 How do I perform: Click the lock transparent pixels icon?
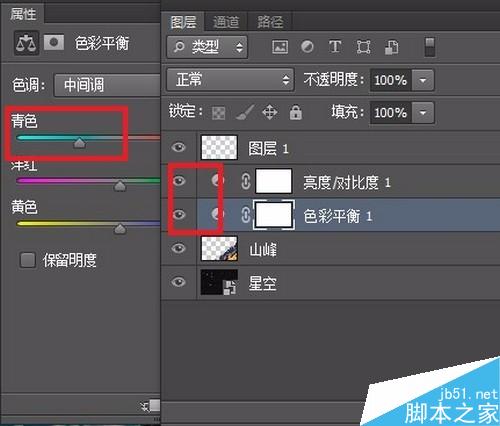click(x=219, y=113)
